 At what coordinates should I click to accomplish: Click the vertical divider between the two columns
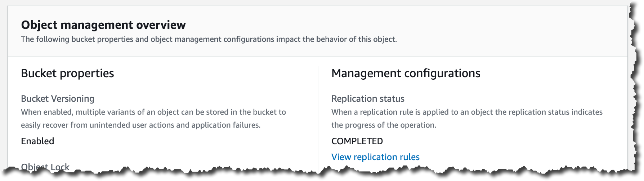coord(318,115)
